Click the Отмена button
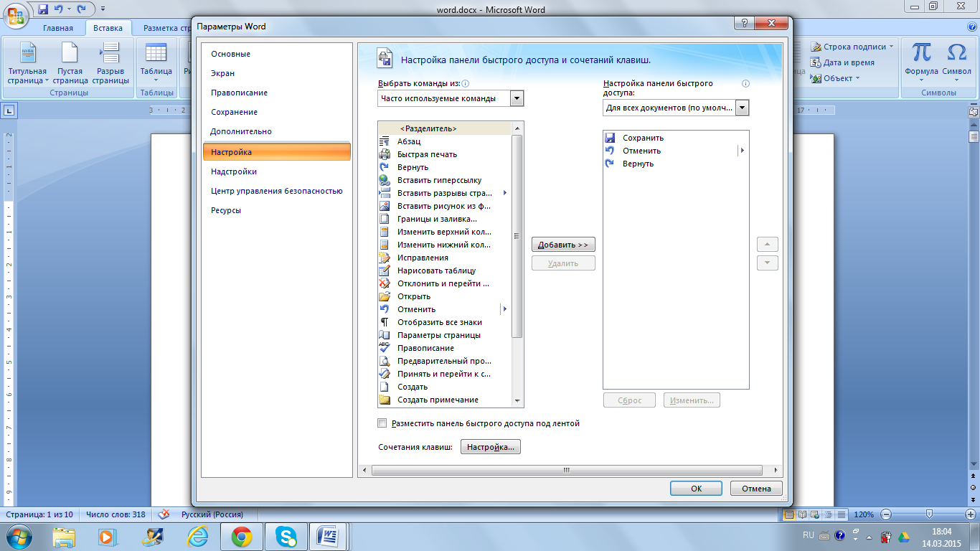This screenshot has height=551, width=980. tap(756, 489)
